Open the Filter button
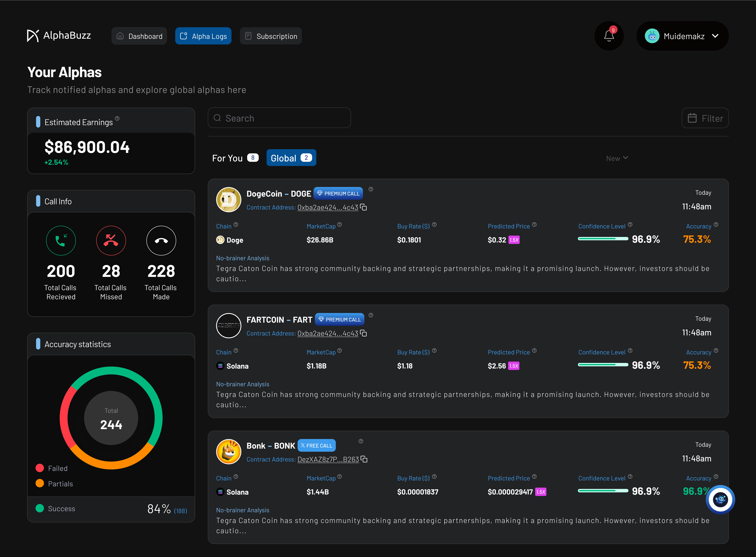Image resolution: width=756 pixels, height=557 pixels. pos(705,118)
